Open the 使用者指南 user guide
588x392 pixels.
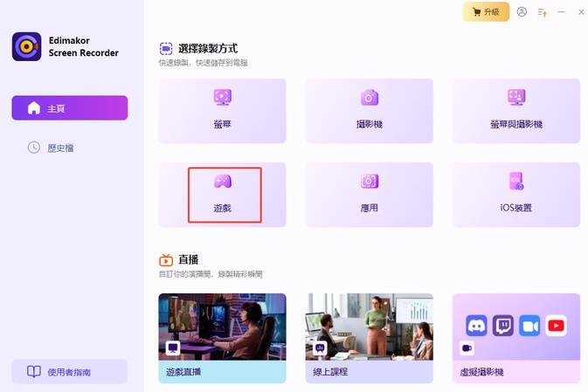[x=70, y=371]
